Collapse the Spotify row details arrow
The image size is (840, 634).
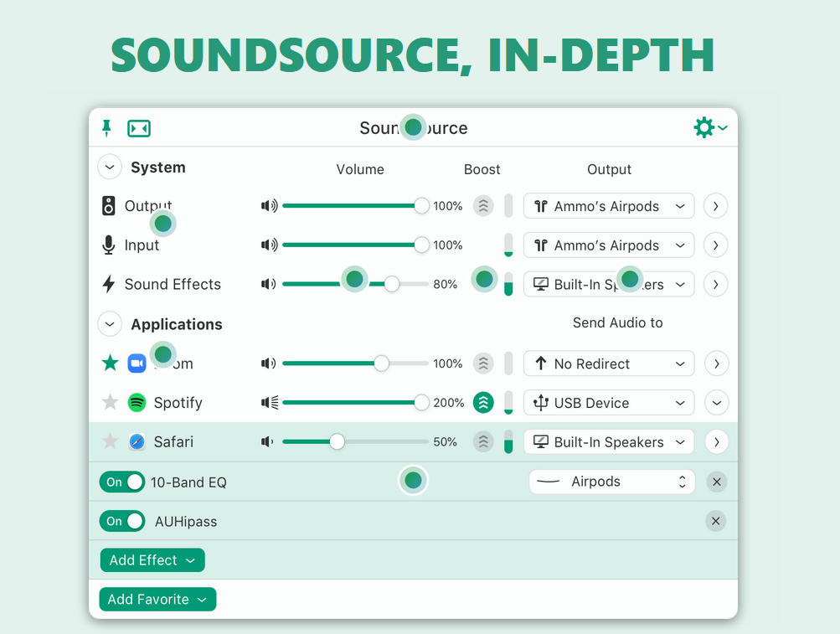pyautogui.click(x=716, y=403)
